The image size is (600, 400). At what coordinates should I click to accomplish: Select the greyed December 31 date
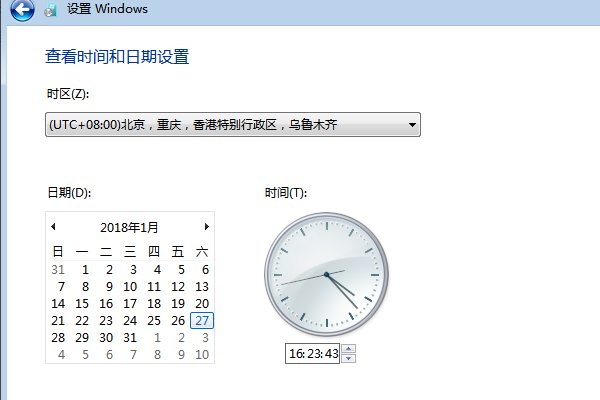[58, 270]
